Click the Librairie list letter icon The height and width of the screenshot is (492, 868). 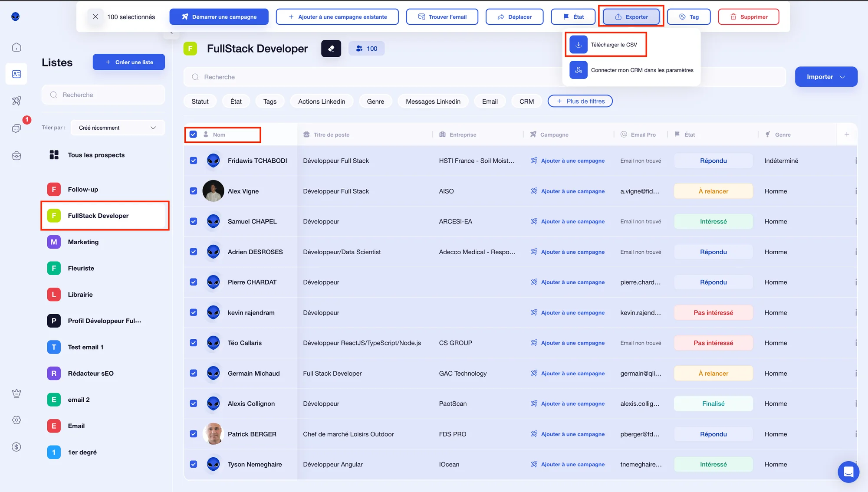(54, 295)
